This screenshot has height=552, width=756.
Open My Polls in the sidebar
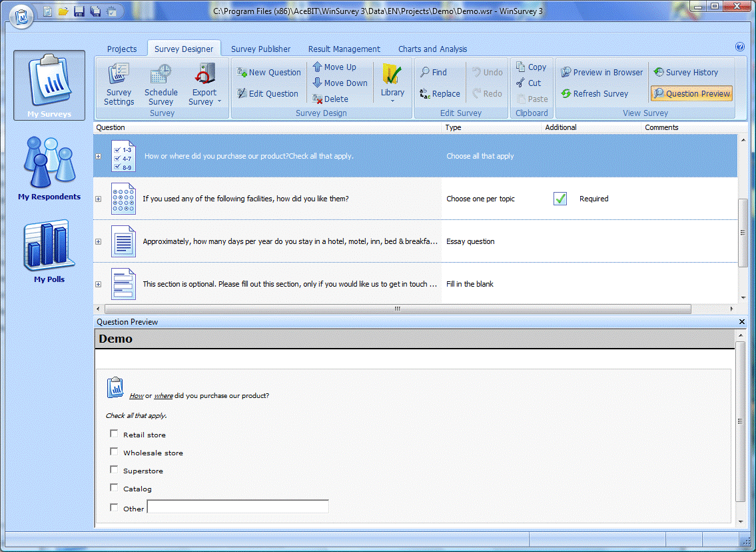pyautogui.click(x=49, y=251)
